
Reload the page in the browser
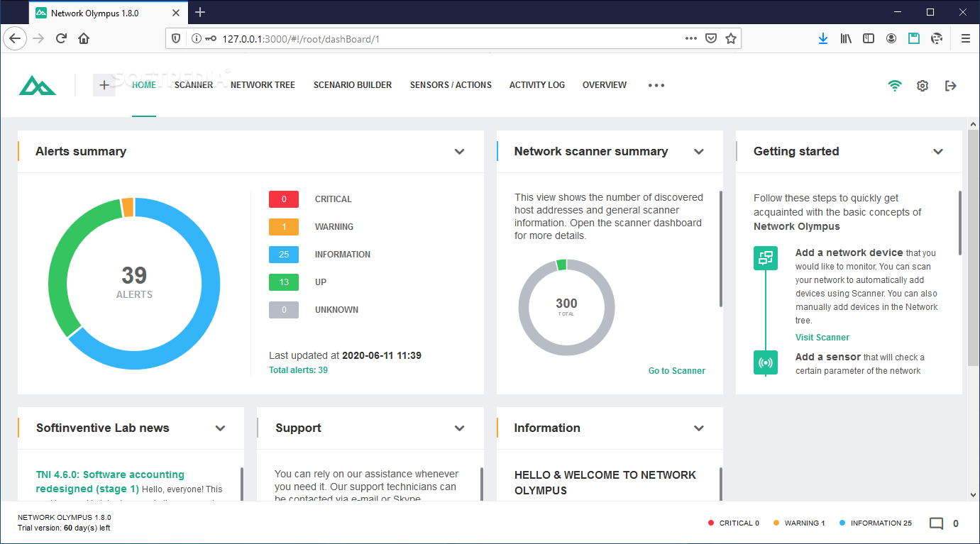(61, 38)
